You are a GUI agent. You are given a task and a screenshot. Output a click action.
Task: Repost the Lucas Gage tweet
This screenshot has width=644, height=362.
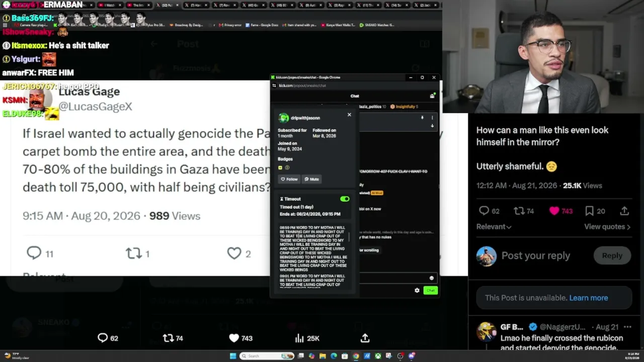(x=133, y=253)
